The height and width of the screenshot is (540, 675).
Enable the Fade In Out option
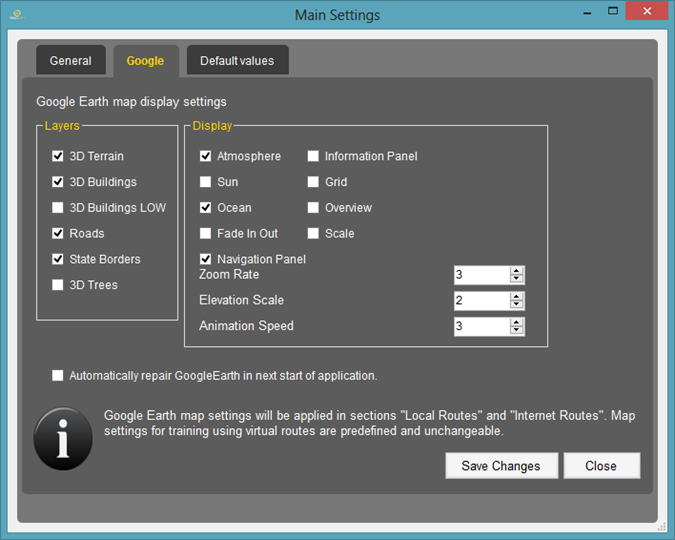(206, 233)
